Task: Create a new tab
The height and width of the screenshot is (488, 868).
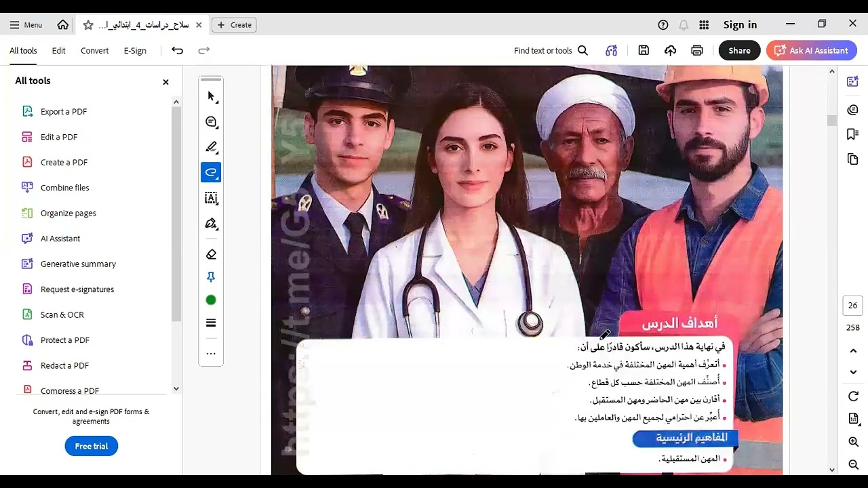Action: (x=234, y=24)
